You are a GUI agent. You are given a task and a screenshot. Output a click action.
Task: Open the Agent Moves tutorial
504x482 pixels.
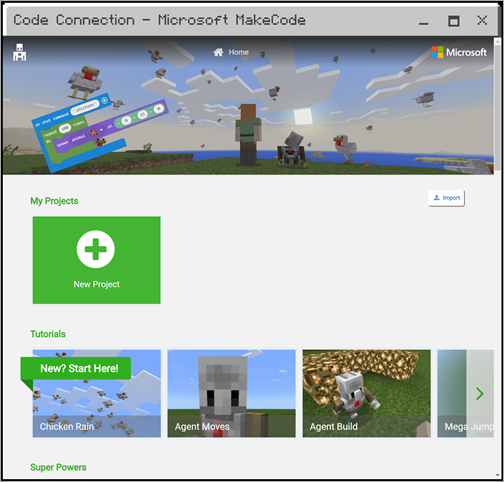pyautogui.click(x=231, y=393)
